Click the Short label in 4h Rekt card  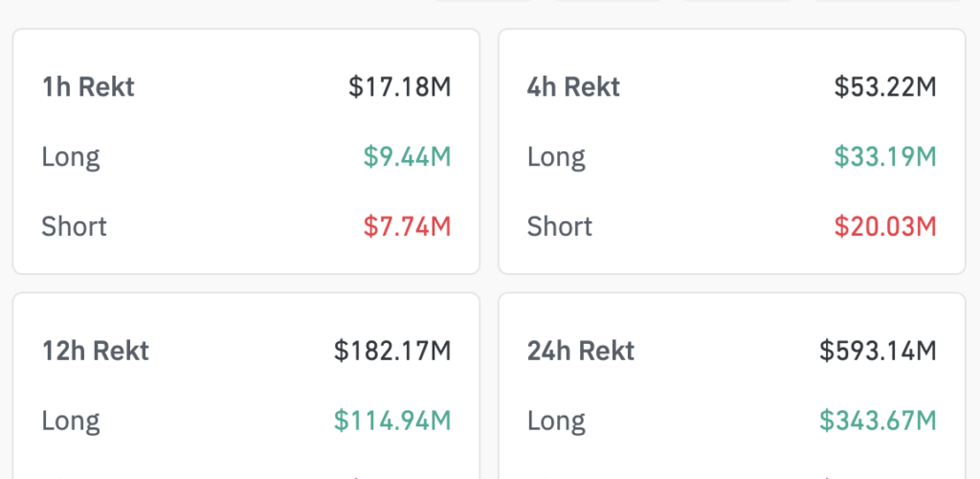559,227
